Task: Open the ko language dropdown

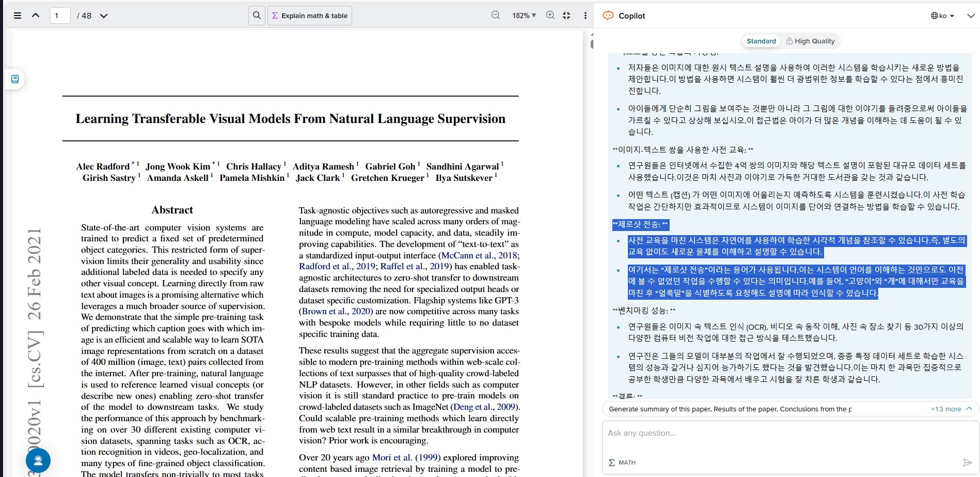Action: click(x=942, y=16)
